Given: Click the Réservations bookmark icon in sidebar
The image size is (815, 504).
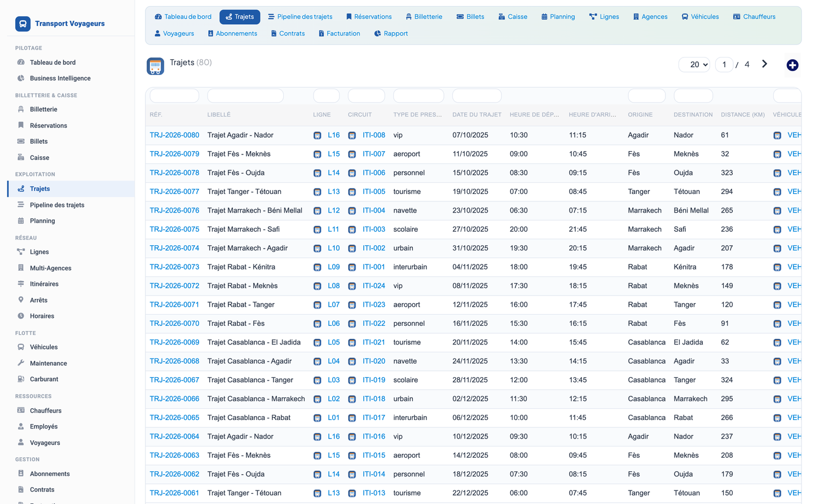Looking at the screenshot, I should click(x=21, y=125).
